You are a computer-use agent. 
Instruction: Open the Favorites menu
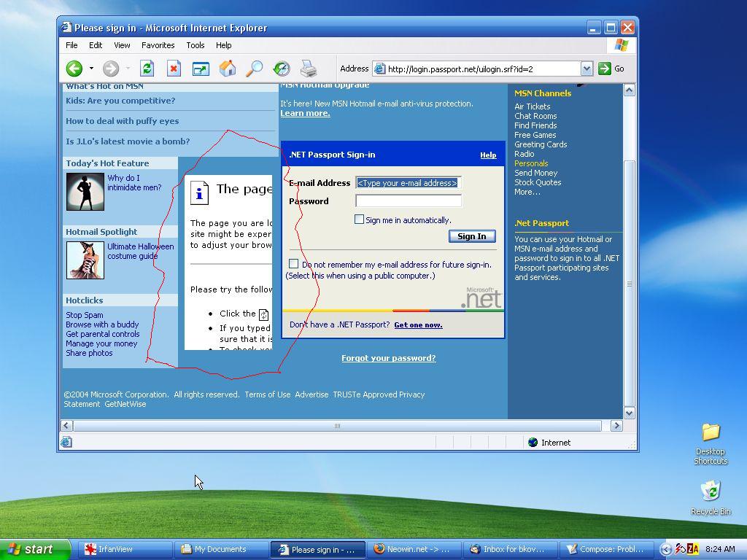click(158, 45)
